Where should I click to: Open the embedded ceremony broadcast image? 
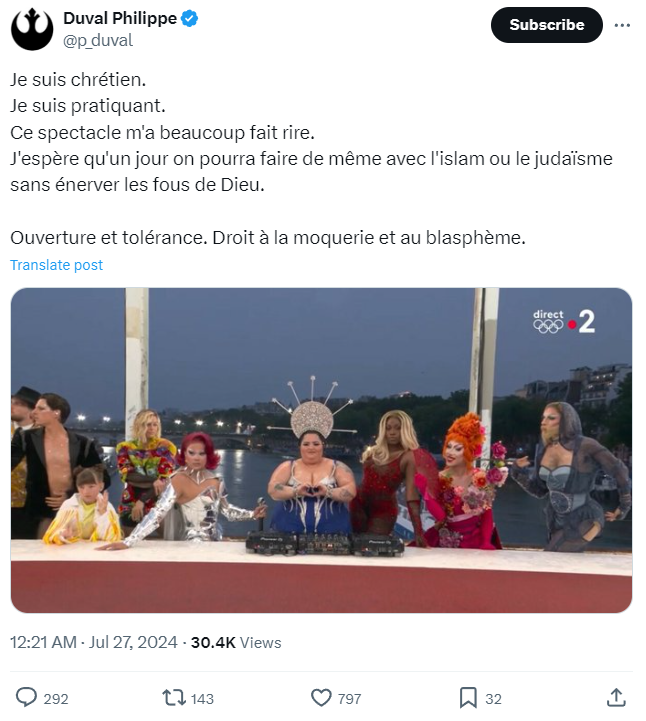tap(321, 450)
